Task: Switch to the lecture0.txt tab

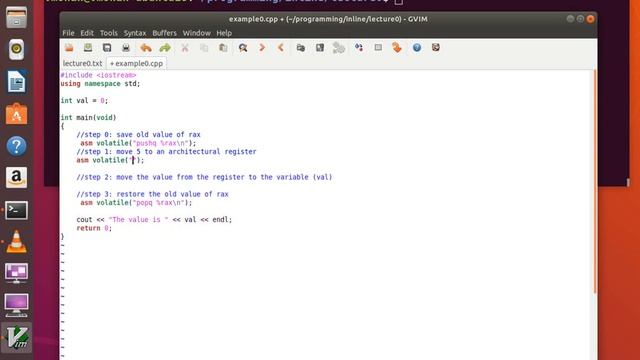Action: click(82, 64)
